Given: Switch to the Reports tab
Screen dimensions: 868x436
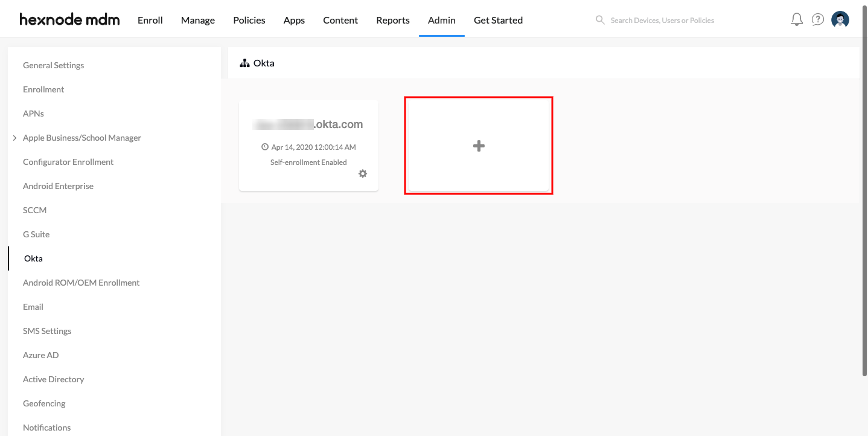Looking at the screenshot, I should [x=393, y=20].
